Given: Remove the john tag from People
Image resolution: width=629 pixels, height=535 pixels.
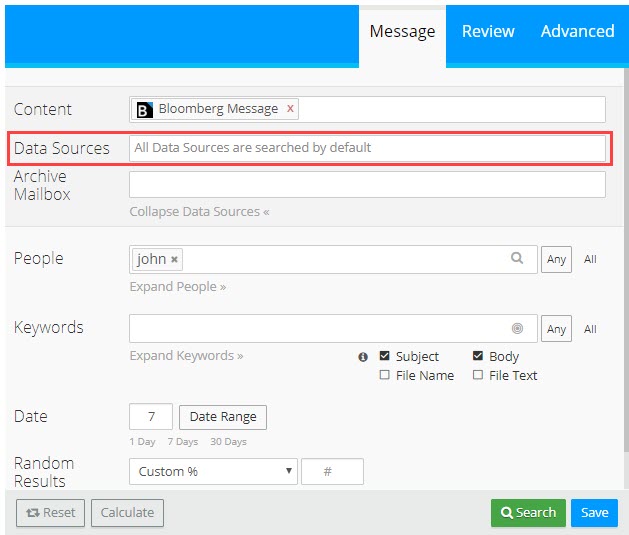Looking at the screenshot, I should point(175,259).
